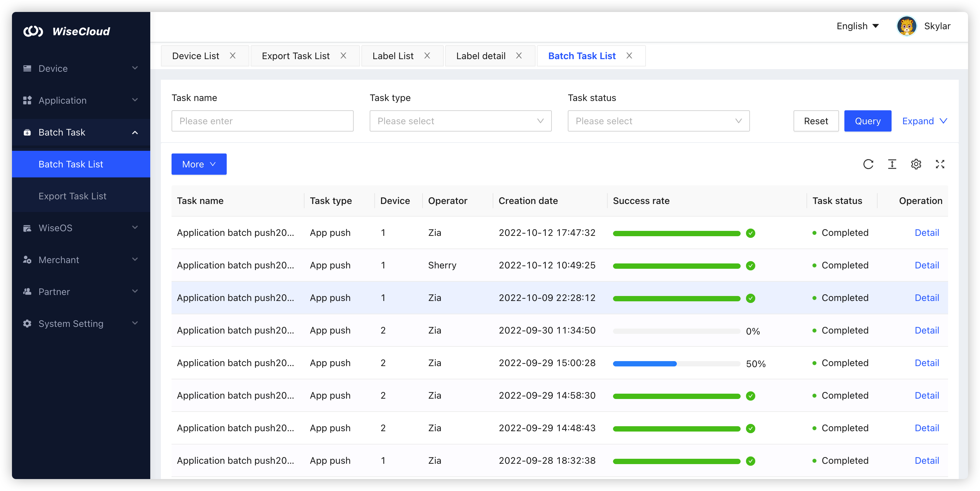Click the 50% success rate progress bar
This screenshot has width=980, height=491.
coord(676,363)
